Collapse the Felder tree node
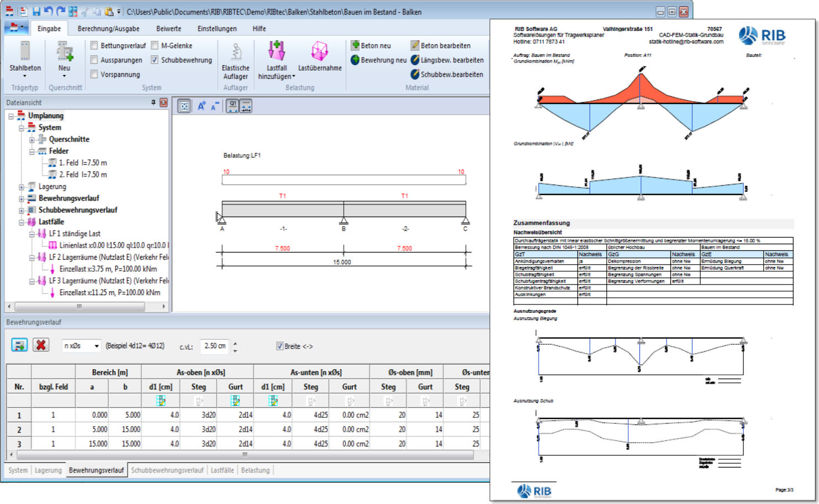Viewport: 819px width, 504px height. pyautogui.click(x=32, y=151)
